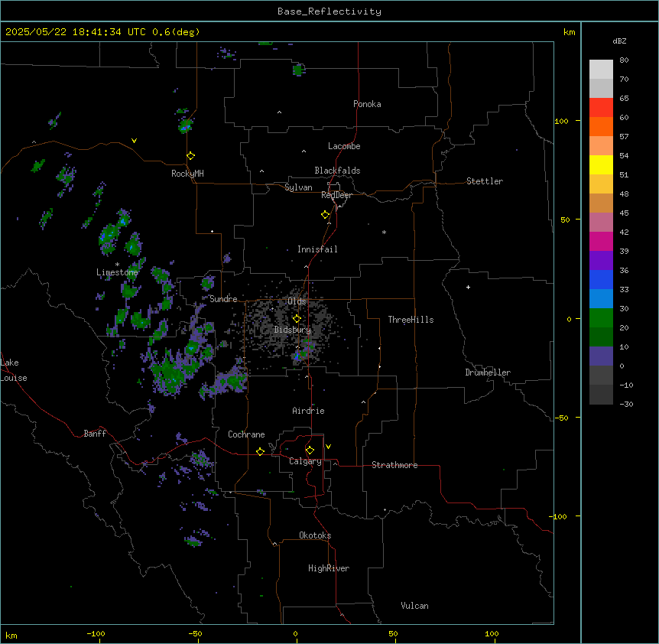Click the yellow 51-54 dBZ legend swatch
The height and width of the screenshot is (644, 659).
(x=601, y=165)
